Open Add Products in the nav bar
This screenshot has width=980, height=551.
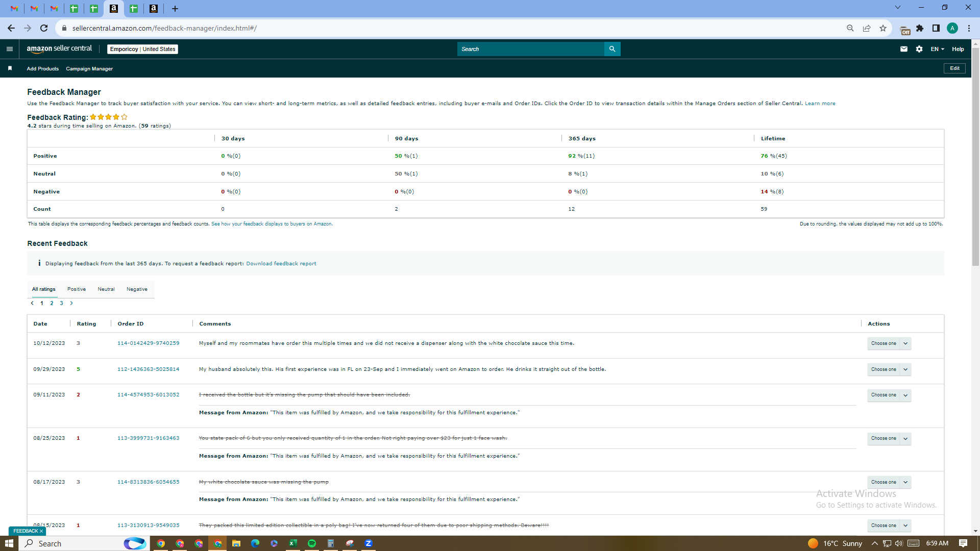point(43,69)
